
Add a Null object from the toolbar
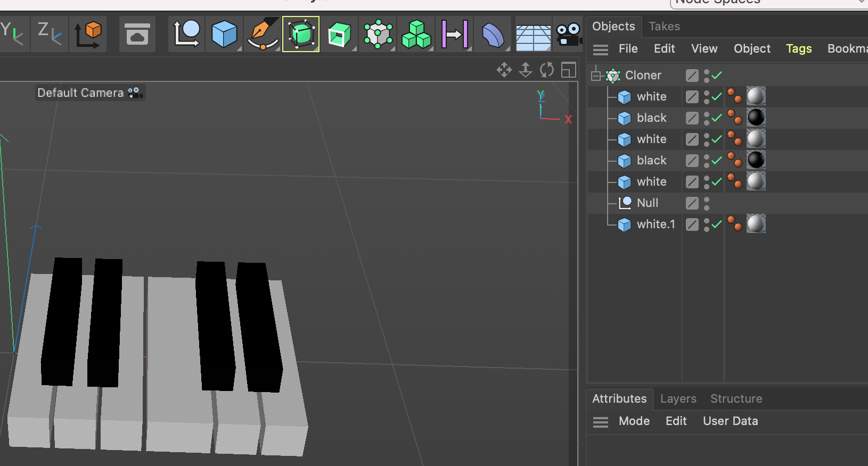[x=187, y=34]
